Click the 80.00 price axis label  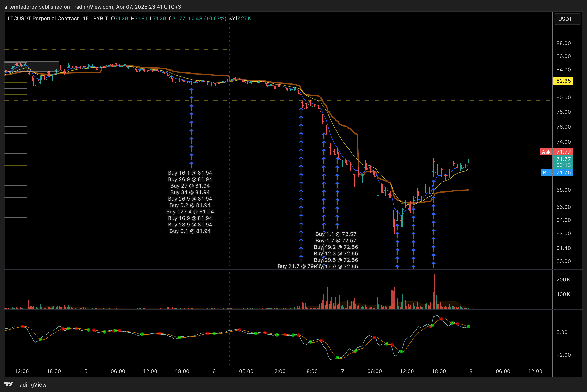pos(563,97)
